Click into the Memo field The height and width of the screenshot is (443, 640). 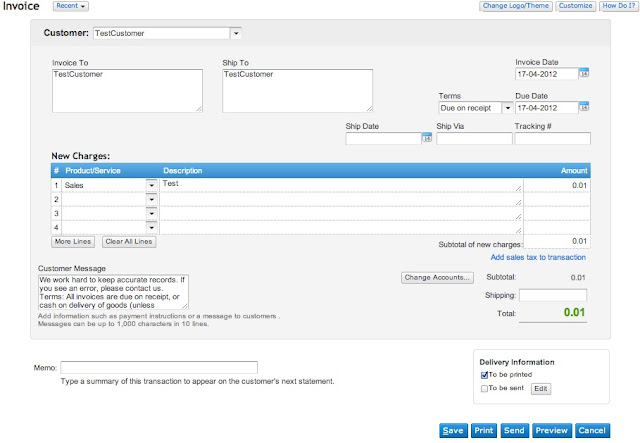click(159, 368)
